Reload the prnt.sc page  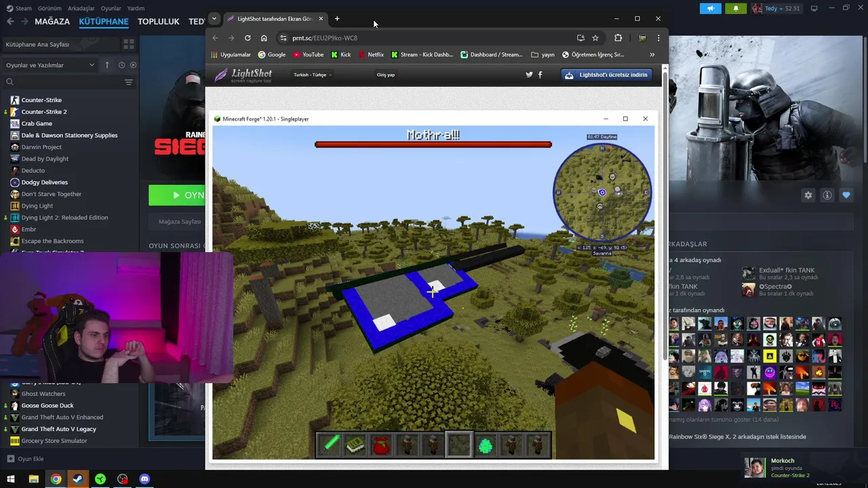pos(248,38)
